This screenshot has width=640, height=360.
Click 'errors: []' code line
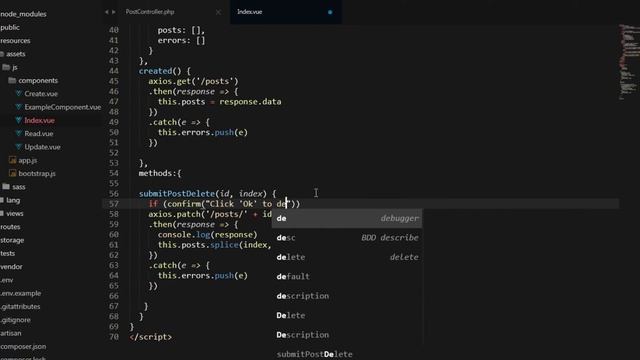[182, 40]
